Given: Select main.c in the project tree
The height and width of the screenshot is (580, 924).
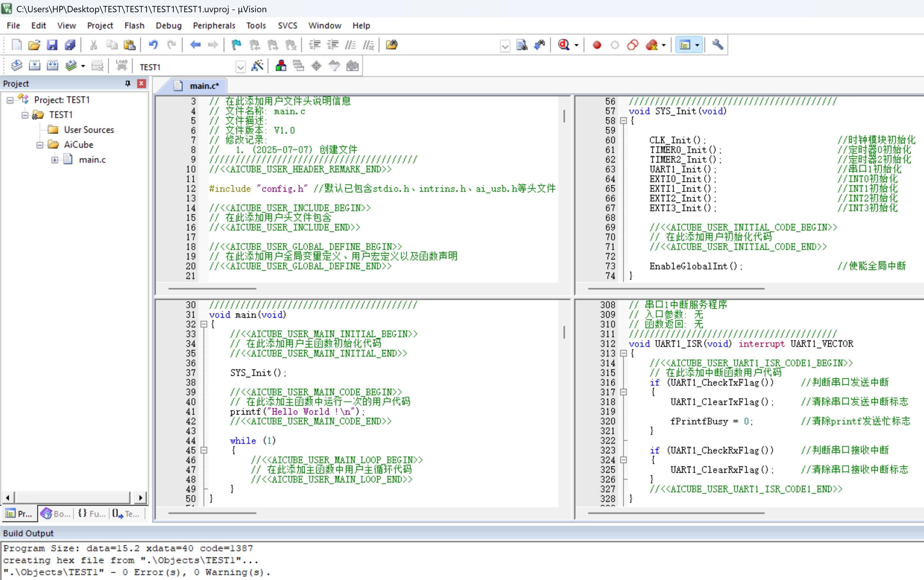Looking at the screenshot, I should [x=92, y=160].
